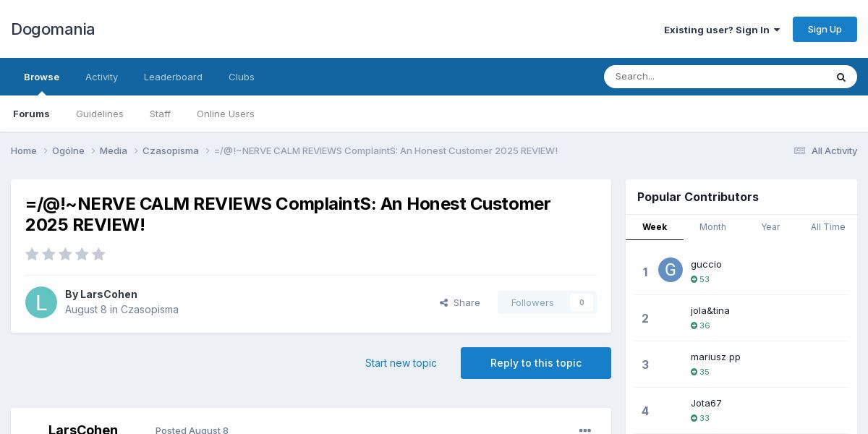Click into the Search field
This screenshot has height=434, width=868.
(716, 77)
